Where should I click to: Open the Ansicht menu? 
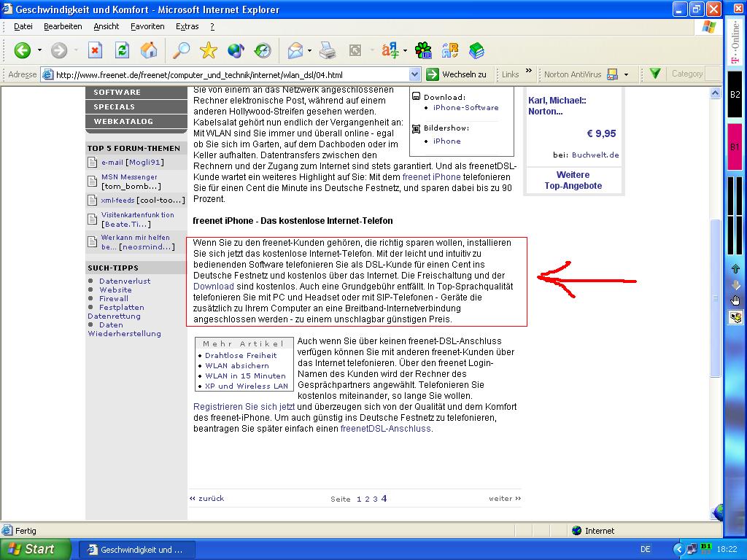click(x=107, y=27)
